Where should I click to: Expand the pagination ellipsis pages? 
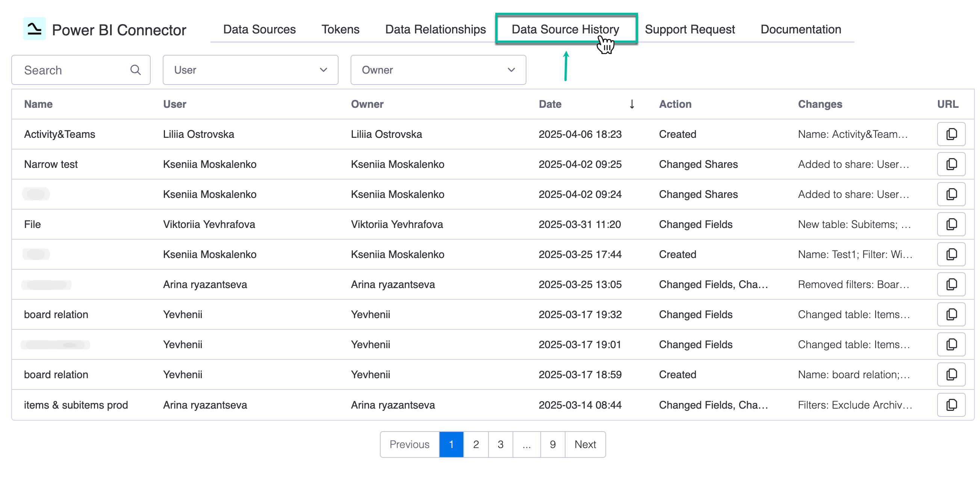pyautogui.click(x=526, y=444)
